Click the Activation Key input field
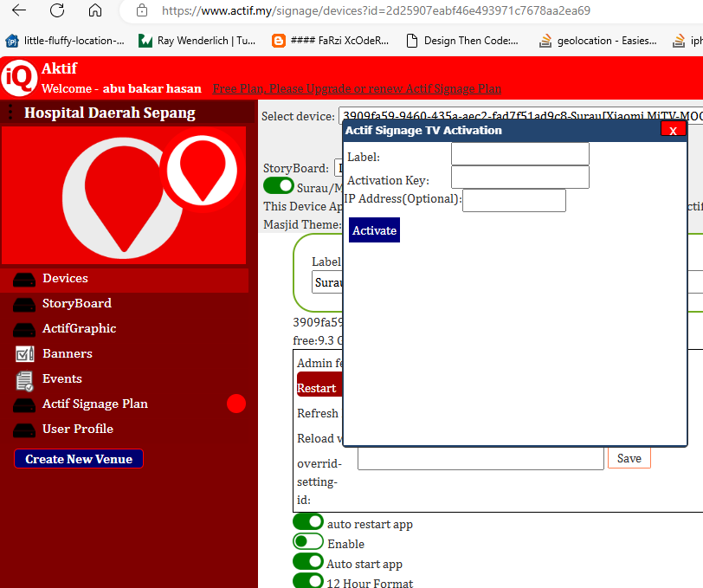Viewport: 703px width, 588px height. click(x=520, y=178)
